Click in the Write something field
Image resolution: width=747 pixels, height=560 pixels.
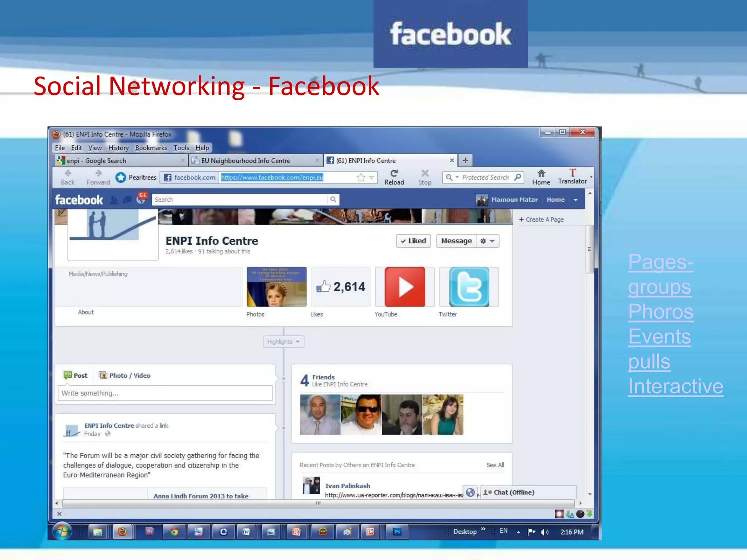pos(165,393)
